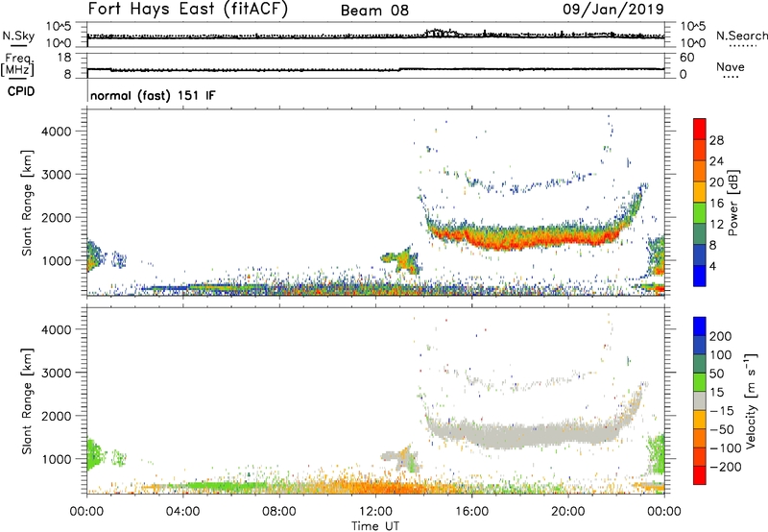This screenshot has height=532, width=768.
Task: Click the "08:00" time tick label
Action: pos(279,512)
